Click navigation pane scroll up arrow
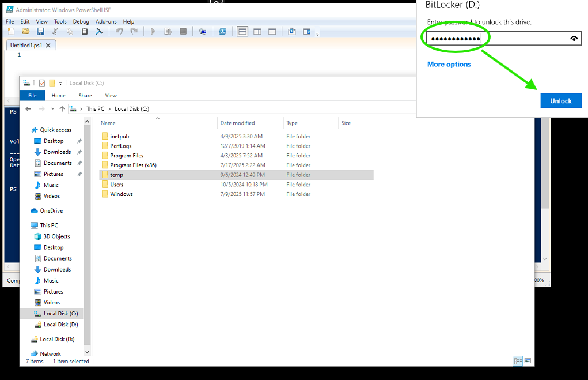 (x=87, y=121)
